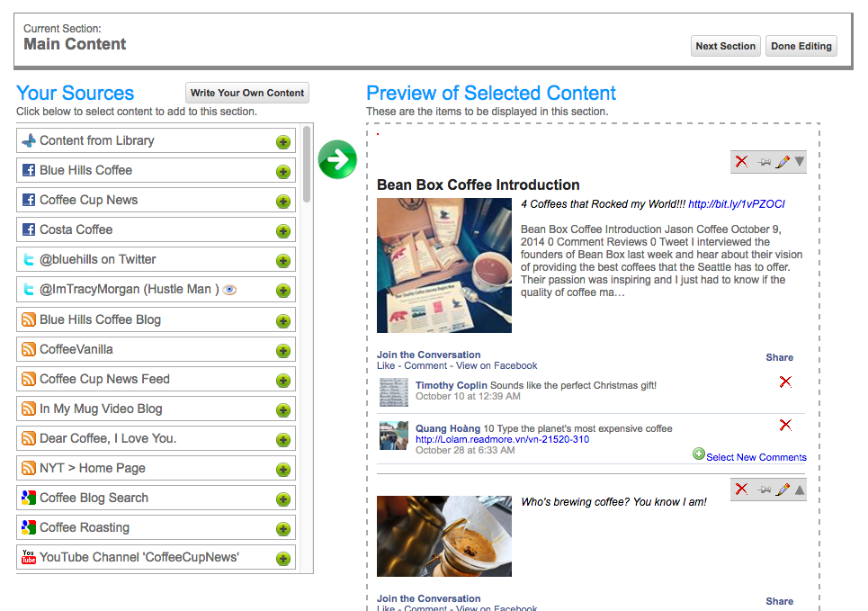Click Timothy Coplin's avatar thumbnail
The image size is (868, 611).
tap(394, 392)
